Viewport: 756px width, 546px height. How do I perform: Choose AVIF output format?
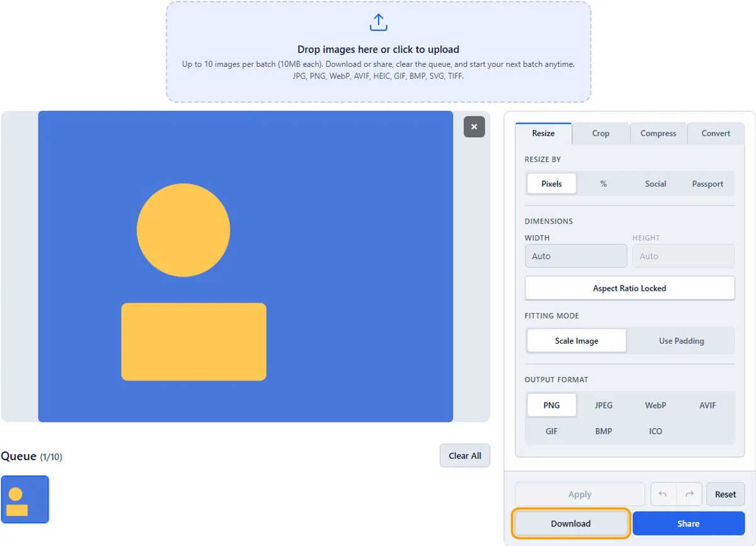[x=707, y=405]
